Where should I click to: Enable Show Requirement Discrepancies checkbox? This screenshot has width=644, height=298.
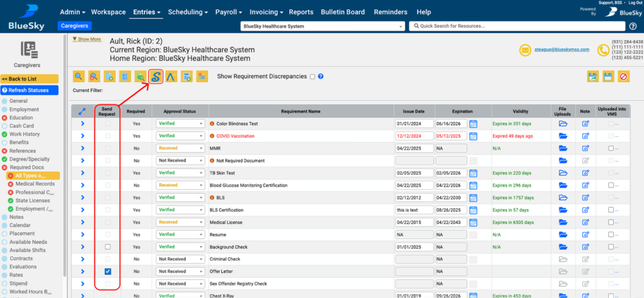tap(313, 77)
